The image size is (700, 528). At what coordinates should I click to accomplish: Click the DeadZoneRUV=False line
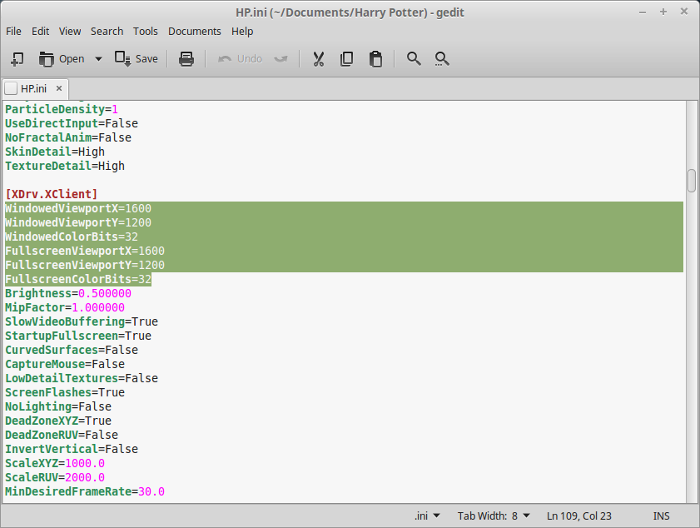(x=62, y=435)
